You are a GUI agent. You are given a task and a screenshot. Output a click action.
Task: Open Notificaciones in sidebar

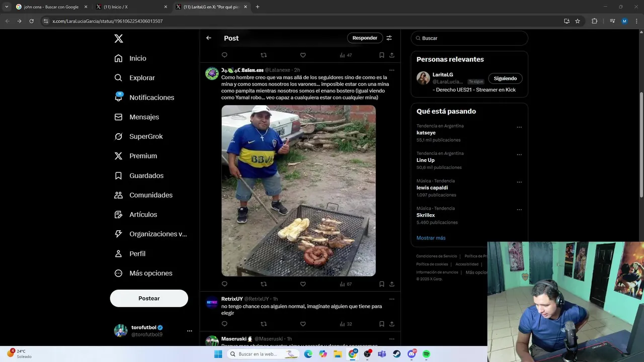(x=144, y=98)
